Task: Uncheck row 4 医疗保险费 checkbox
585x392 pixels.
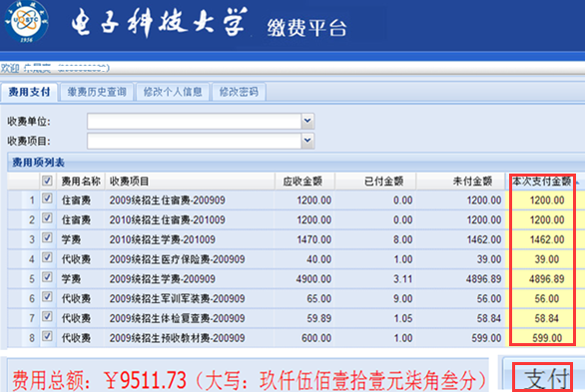Action: (x=47, y=257)
